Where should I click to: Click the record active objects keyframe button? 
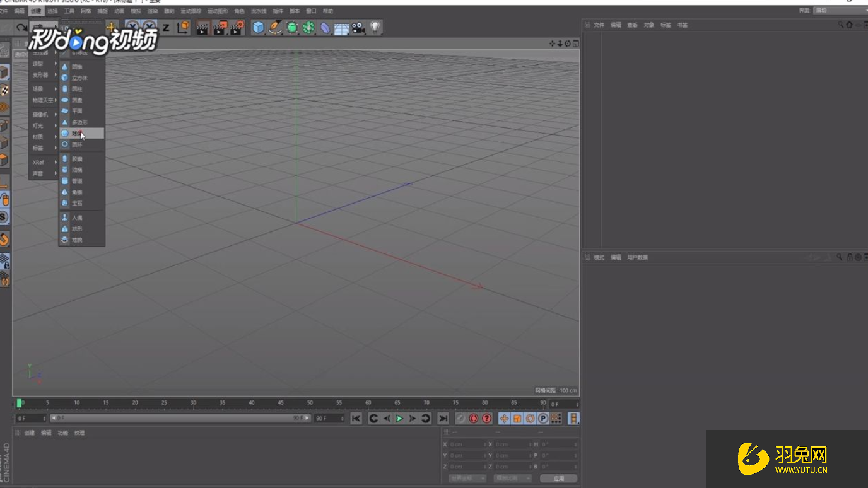pyautogui.click(x=460, y=419)
